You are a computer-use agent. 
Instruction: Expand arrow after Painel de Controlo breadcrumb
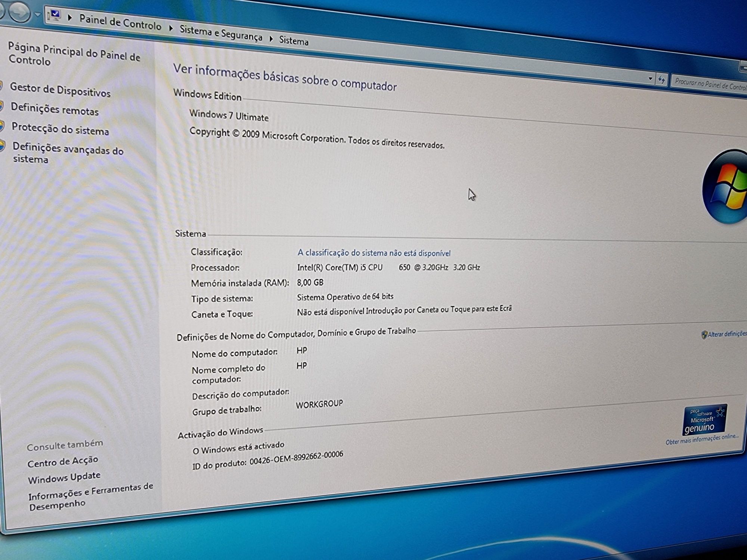171,28
